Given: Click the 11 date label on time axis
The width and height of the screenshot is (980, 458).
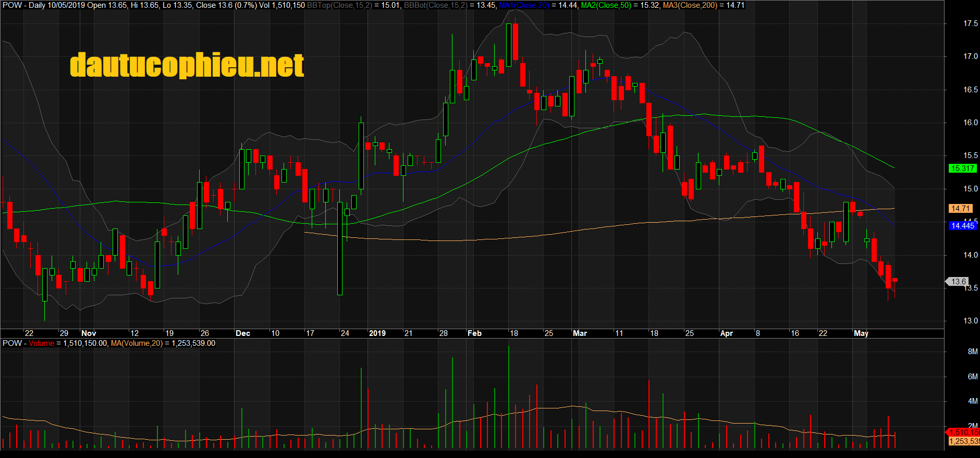Looking at the screenshot, I should [619, 333].
